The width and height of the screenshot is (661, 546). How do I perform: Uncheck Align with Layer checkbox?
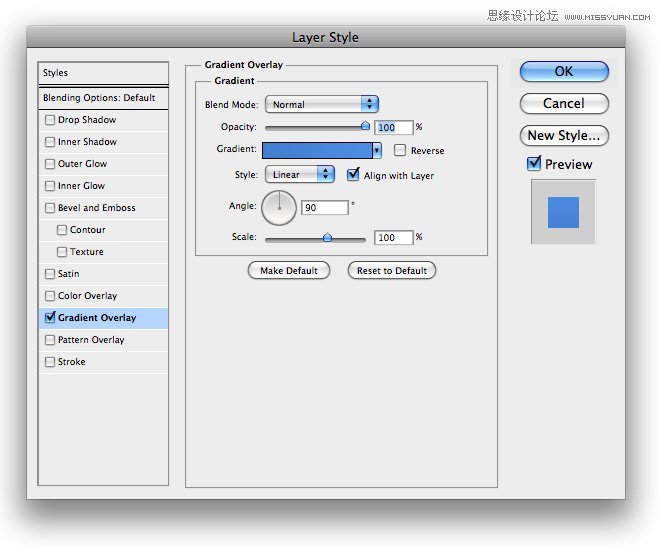coord(353,175)
